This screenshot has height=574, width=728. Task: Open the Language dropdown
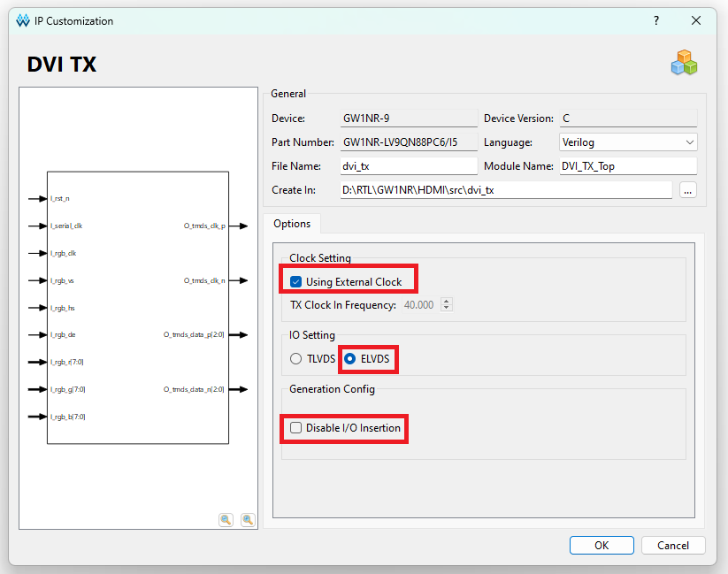[628, 142]
